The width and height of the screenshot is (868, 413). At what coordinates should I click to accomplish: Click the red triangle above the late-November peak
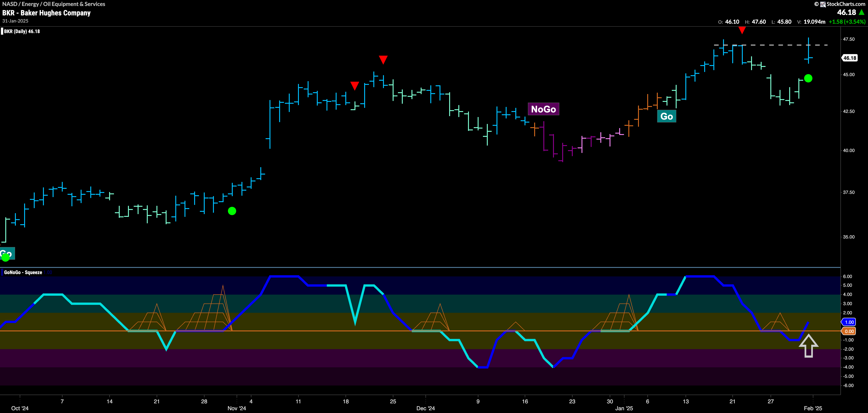coord(383,60)
